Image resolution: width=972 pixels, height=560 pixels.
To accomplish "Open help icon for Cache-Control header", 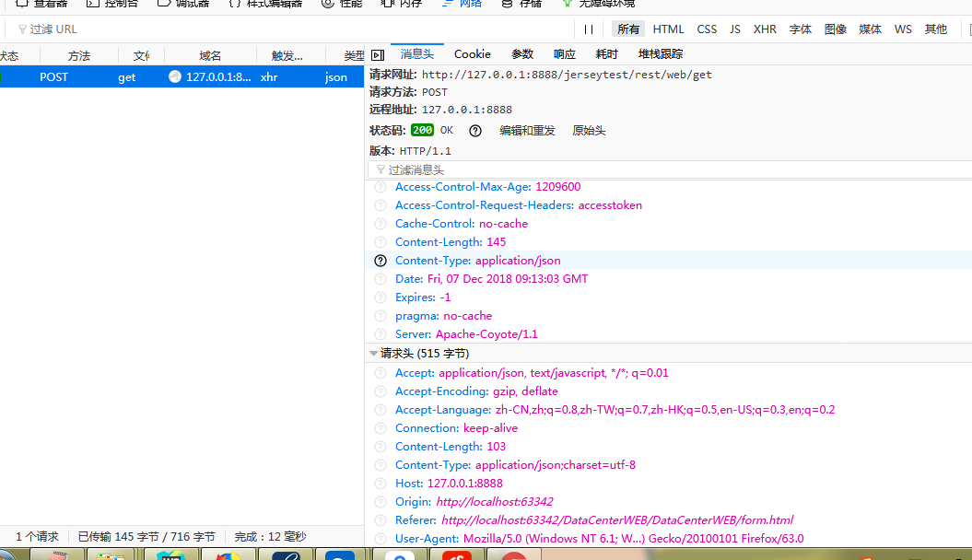I will (381, 224).
